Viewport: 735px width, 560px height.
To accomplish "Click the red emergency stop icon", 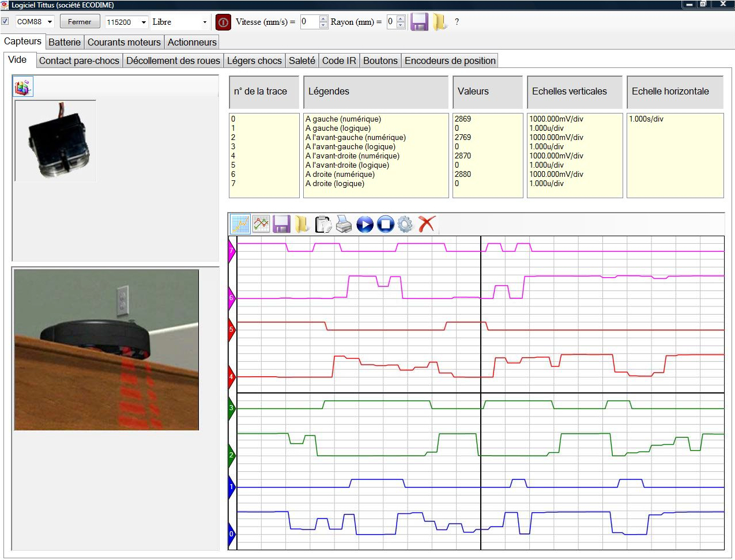I will coord(223,22).
